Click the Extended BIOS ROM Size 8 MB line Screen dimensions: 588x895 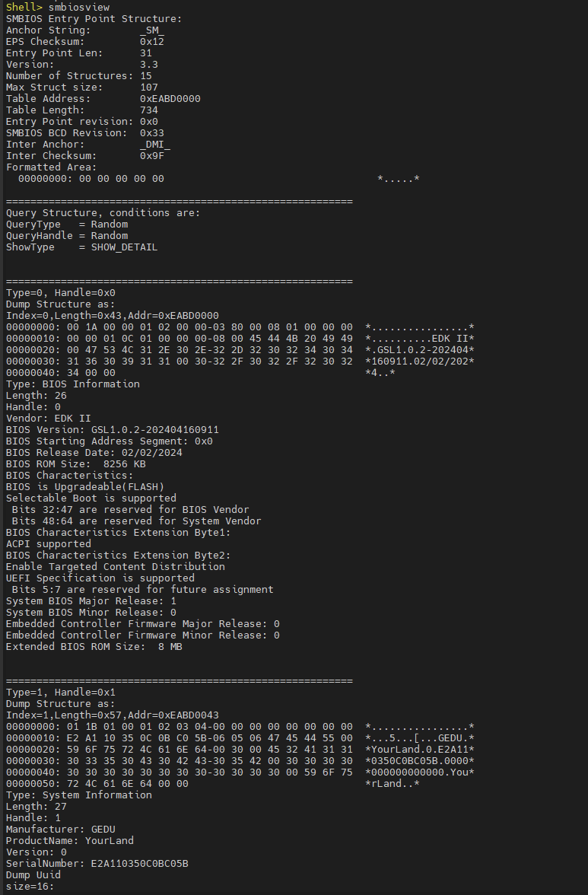[94, 647]
